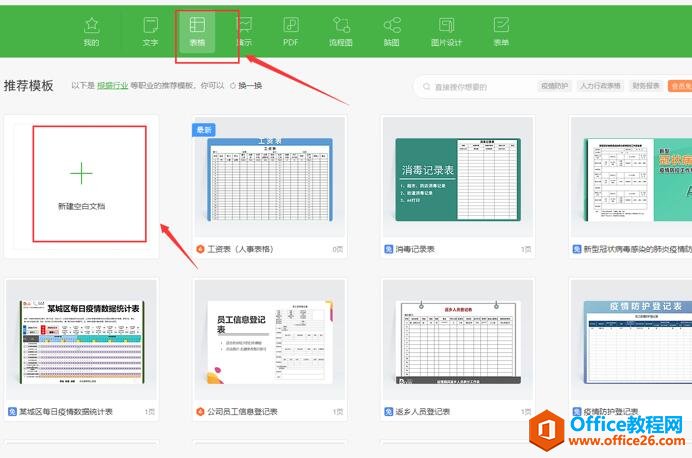Open the 公司员工信息登记表 template thumbnail
This screenshot has width=692, height=458.
268,341
